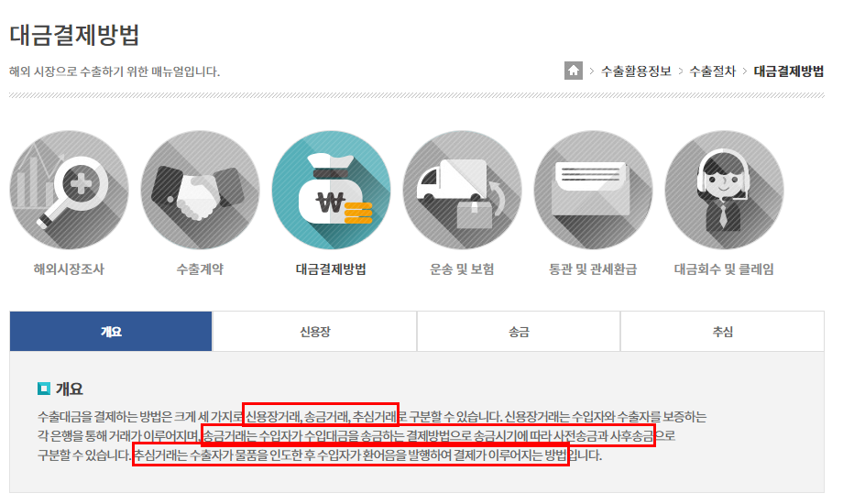Go to 수출활용정보 breadcrumb link
The width and height of the screenshot is (843, 504).
tap(636, 71)
